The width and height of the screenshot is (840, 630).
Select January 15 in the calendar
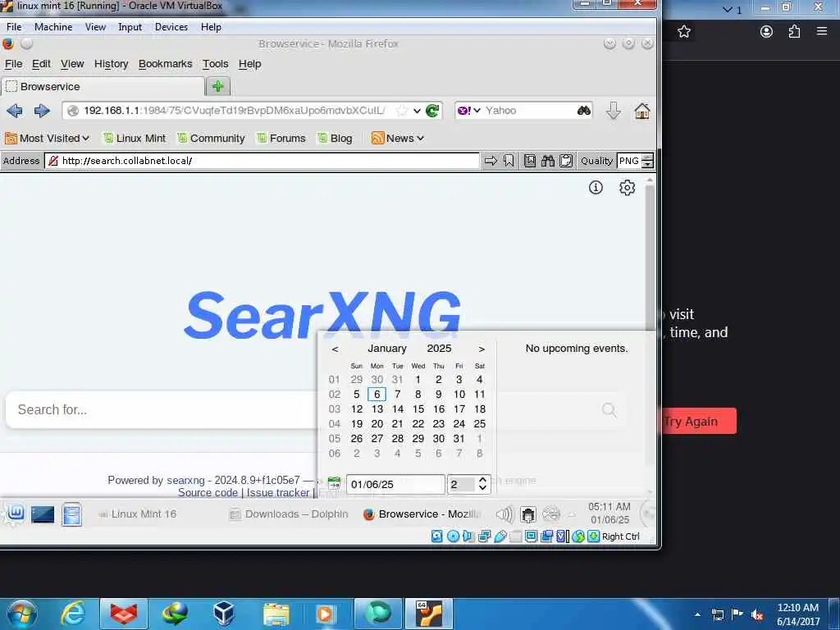pos(418,409)
